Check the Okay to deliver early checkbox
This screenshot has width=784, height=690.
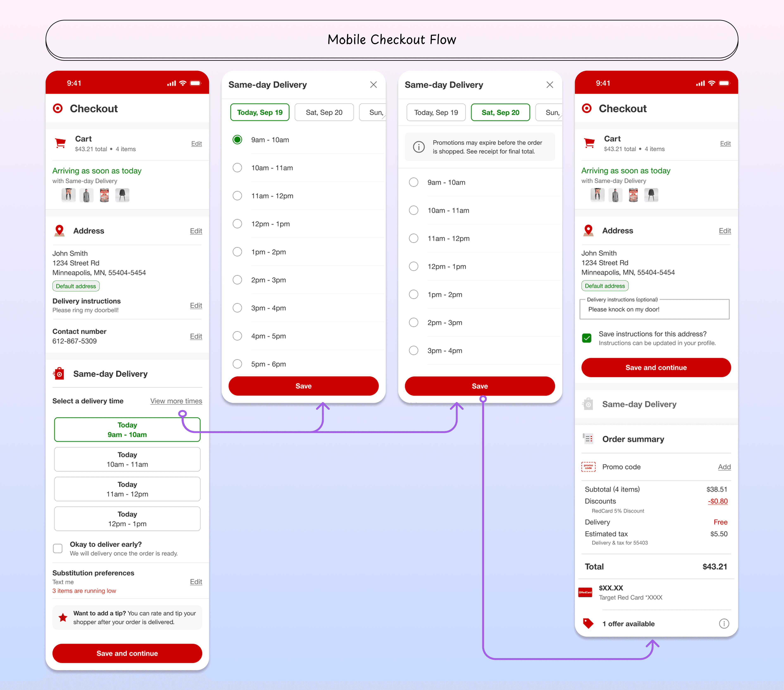pos(58,548)
